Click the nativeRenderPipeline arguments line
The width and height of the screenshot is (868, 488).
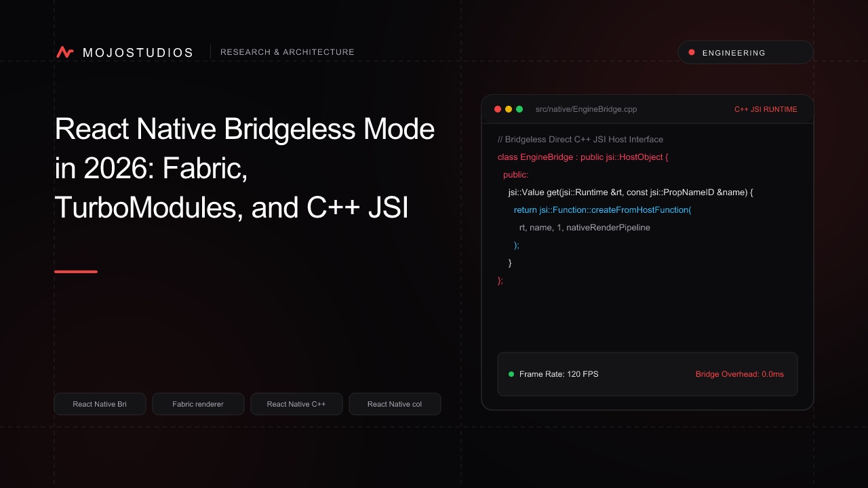click(585, 228)
